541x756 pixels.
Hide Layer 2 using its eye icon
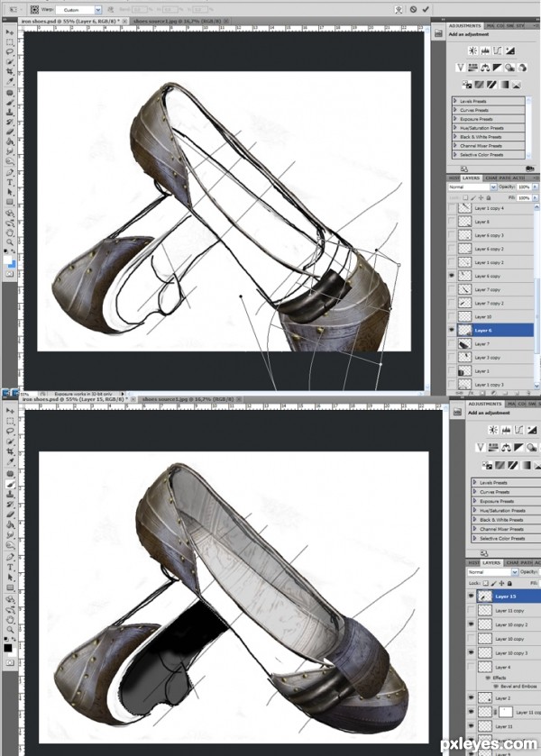[x=471, y=697]
